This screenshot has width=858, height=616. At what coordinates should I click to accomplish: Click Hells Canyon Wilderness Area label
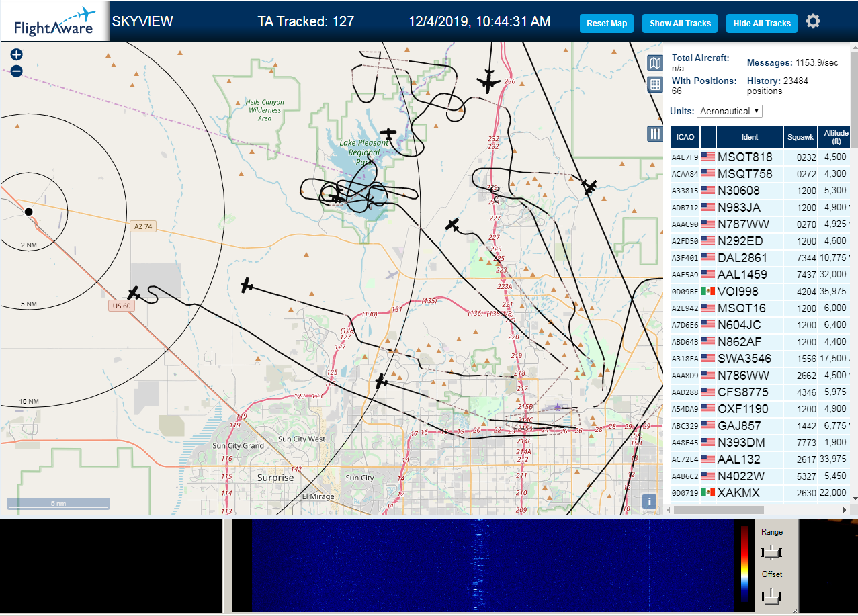point(265,110)
